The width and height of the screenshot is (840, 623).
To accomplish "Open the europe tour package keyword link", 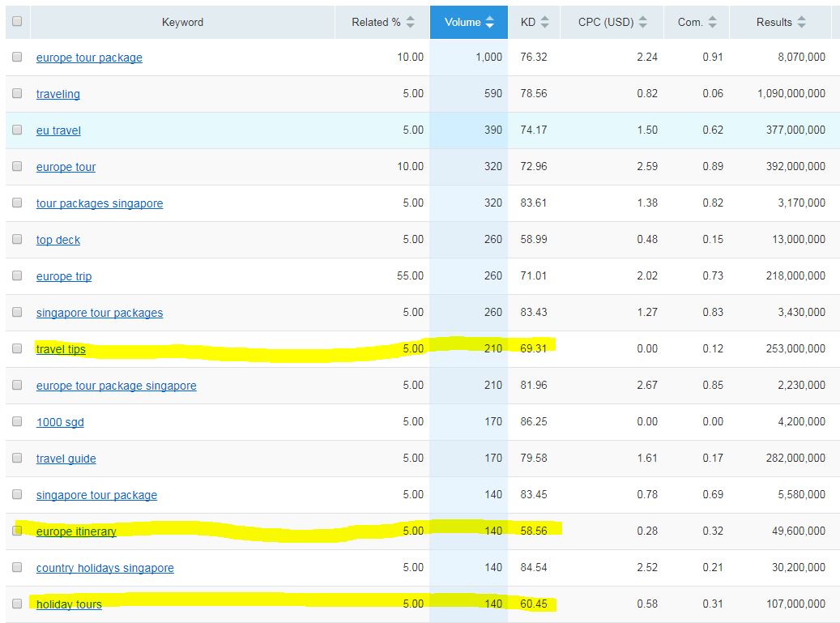I will point(89,58).
